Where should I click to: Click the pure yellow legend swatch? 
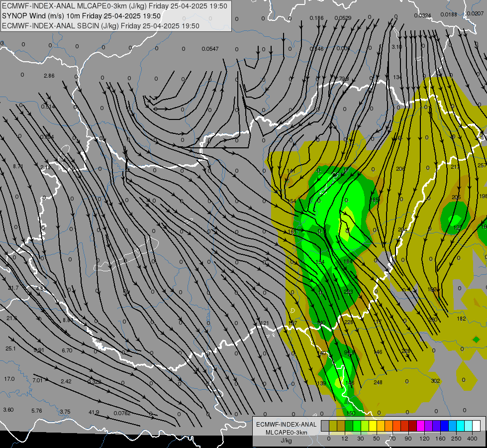coord(373,426)
